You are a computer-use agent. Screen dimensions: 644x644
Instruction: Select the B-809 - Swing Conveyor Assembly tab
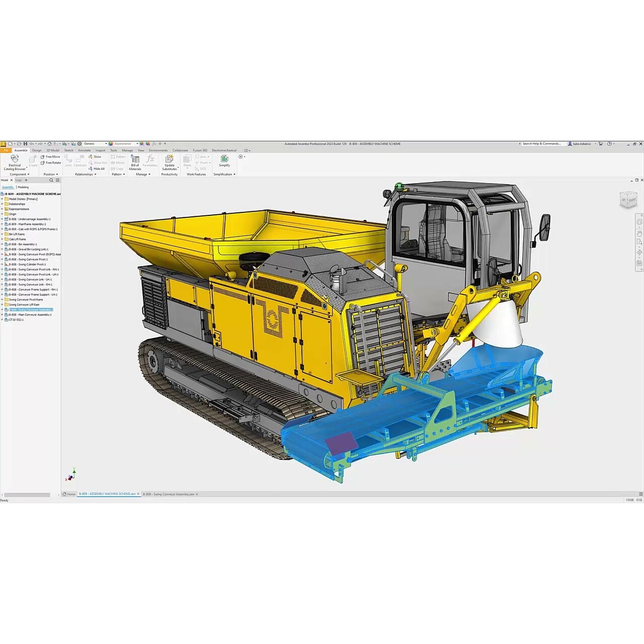[169, 494]
